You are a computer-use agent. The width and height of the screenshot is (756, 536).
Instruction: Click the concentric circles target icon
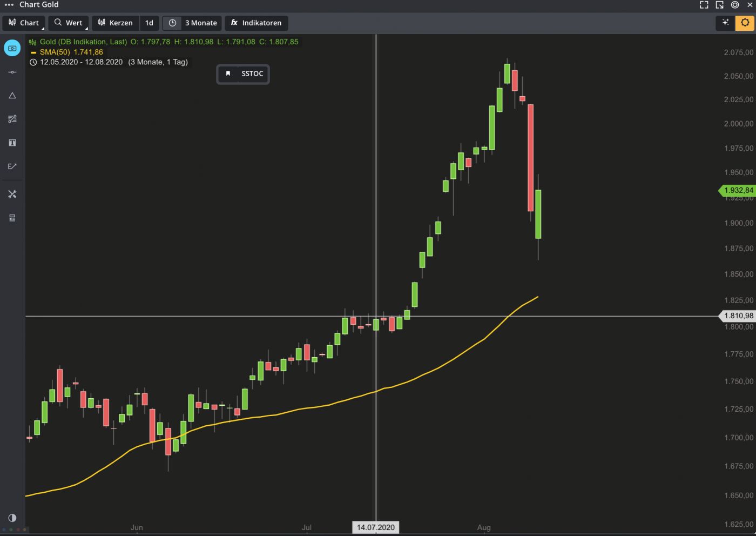pyautogui.click(x=735, y=5)
